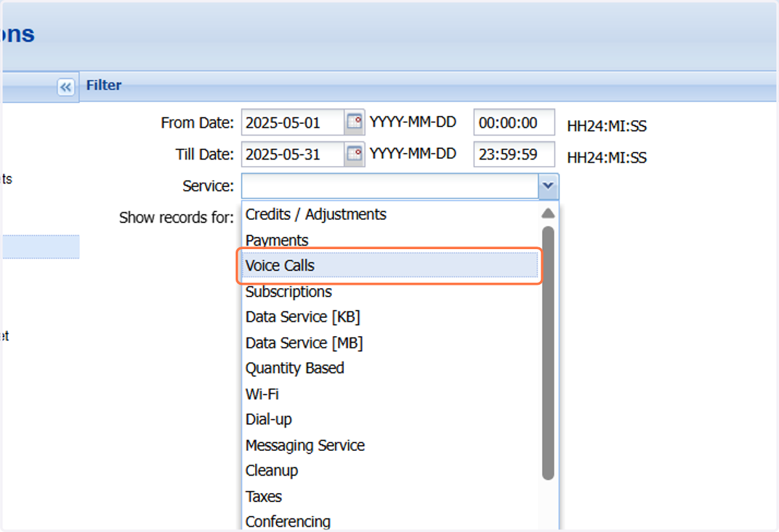Click the Till Date field 2025-05-31
This screenshot has height=532, width=779.
[293, 154]
